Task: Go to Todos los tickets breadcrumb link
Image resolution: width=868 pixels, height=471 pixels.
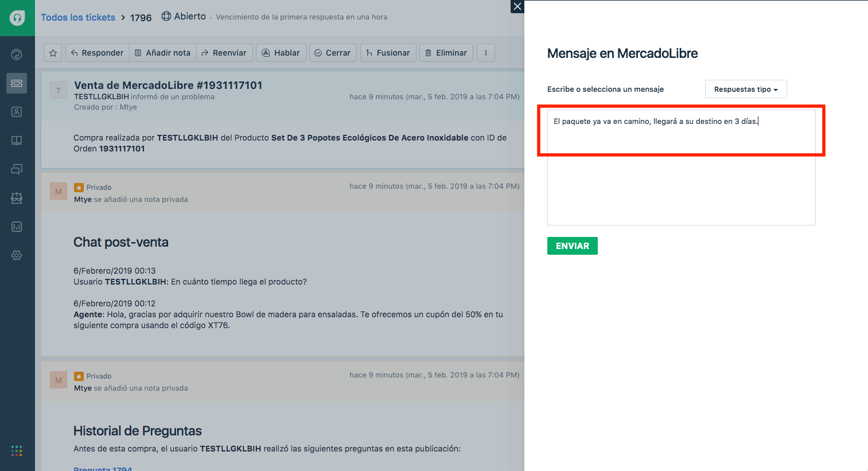Action: tap(78, 17)
